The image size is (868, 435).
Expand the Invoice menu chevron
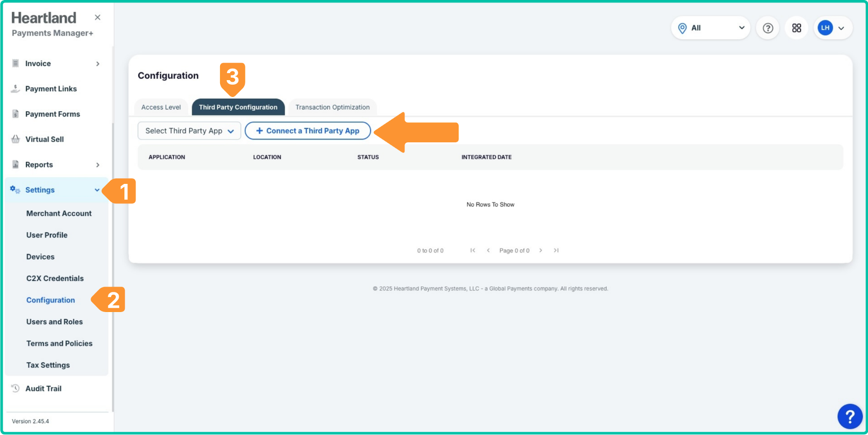(x=98, y=64)
